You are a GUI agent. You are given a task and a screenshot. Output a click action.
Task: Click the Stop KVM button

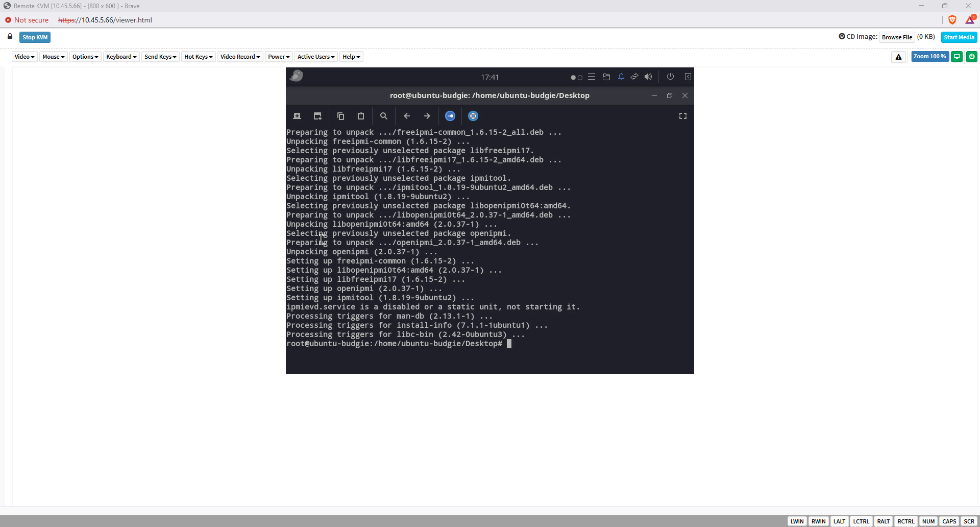(x=35, y=37)
